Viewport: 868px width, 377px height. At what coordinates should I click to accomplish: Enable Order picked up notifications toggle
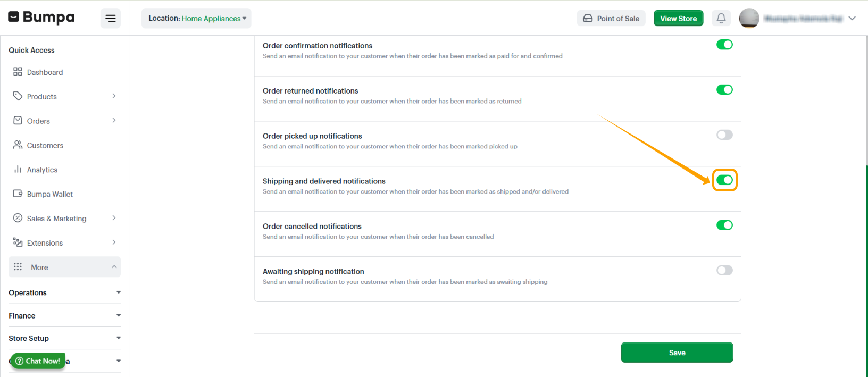coord(724,135)
